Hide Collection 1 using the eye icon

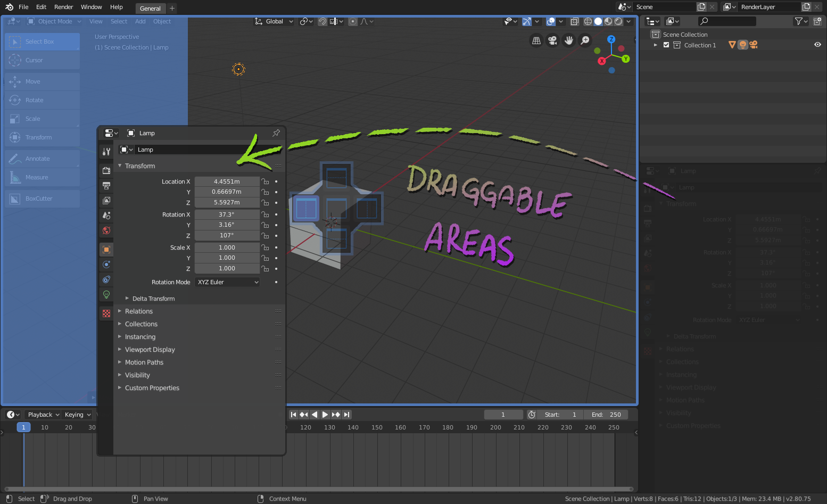pyautogui.click(x=817, y=45)
